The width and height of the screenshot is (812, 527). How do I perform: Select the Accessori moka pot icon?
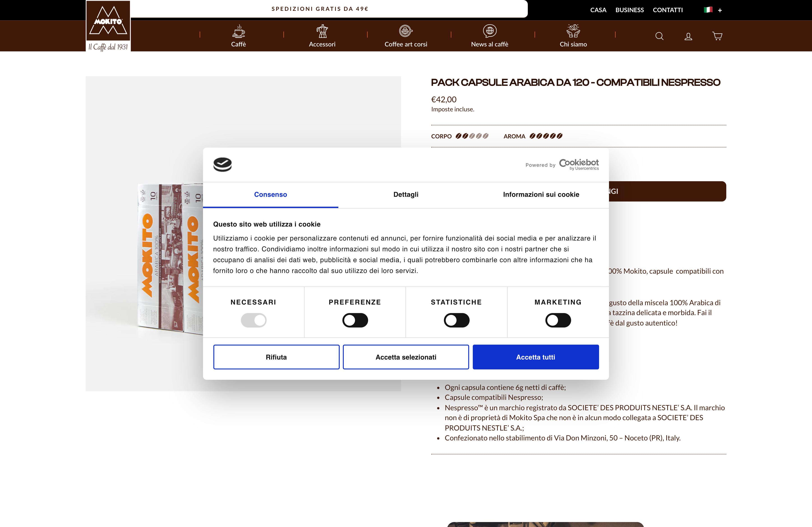[x=322, y=31]
